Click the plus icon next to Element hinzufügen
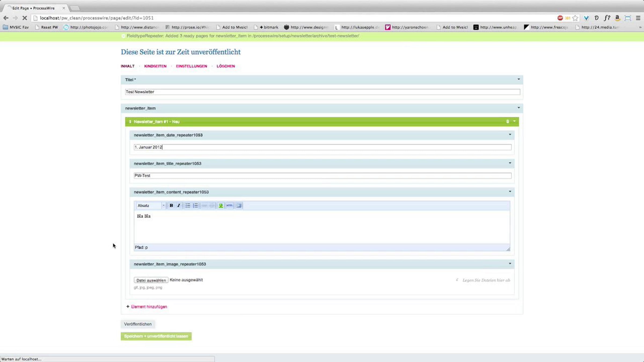644x362 pixels. (x=128, y=306)
